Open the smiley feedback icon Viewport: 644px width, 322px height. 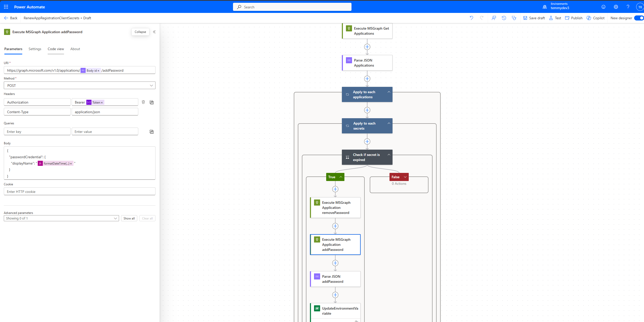coord(603,7)
